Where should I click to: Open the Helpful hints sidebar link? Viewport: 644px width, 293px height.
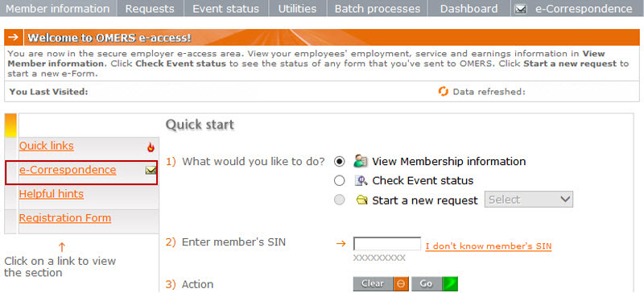coord(52,194)
